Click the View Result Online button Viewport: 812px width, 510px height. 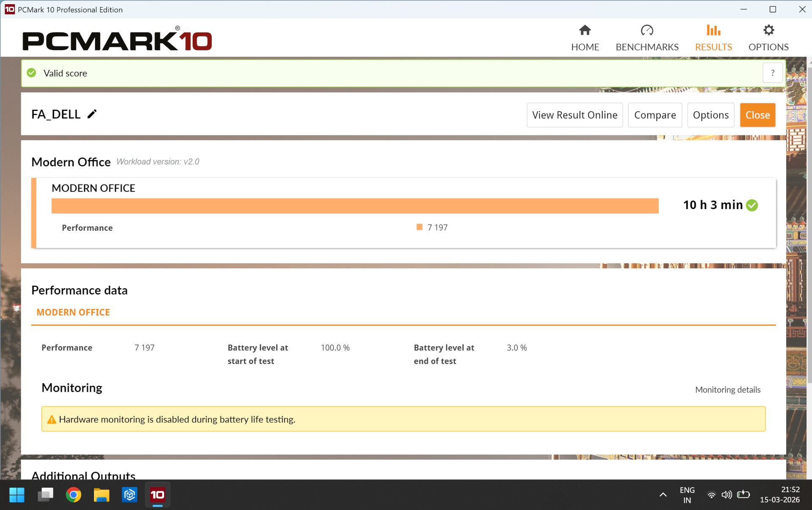point(574,115)
